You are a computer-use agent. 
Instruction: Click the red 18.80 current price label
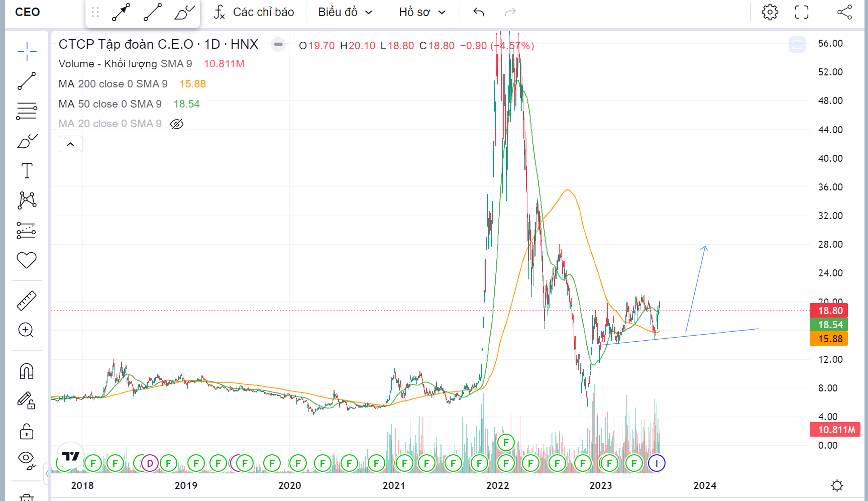pos(829,311)
